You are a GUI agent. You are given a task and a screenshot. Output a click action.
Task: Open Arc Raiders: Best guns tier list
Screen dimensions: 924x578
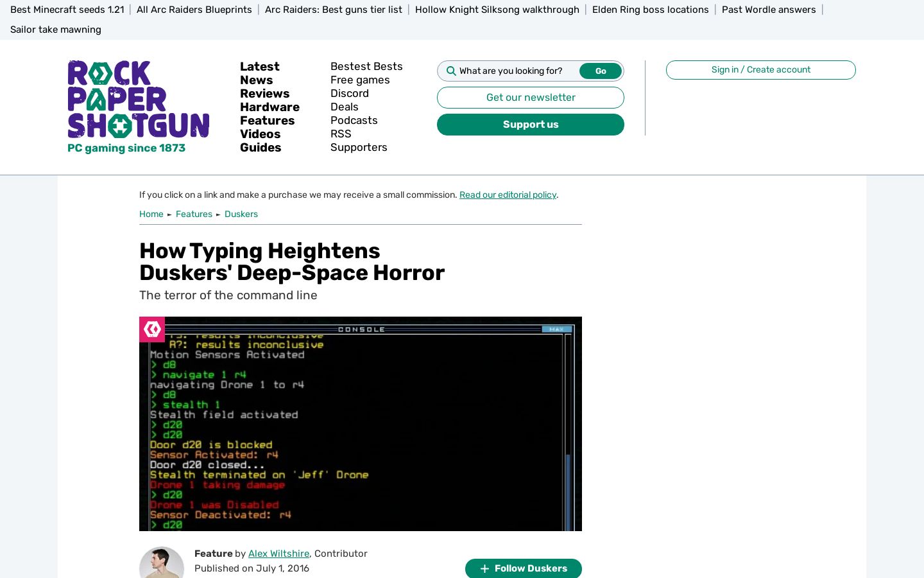pos(334,10)
